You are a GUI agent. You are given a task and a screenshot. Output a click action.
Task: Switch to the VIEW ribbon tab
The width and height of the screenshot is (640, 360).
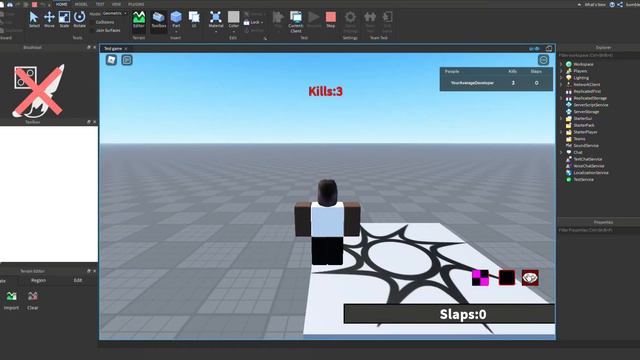(x=116, y=4)
